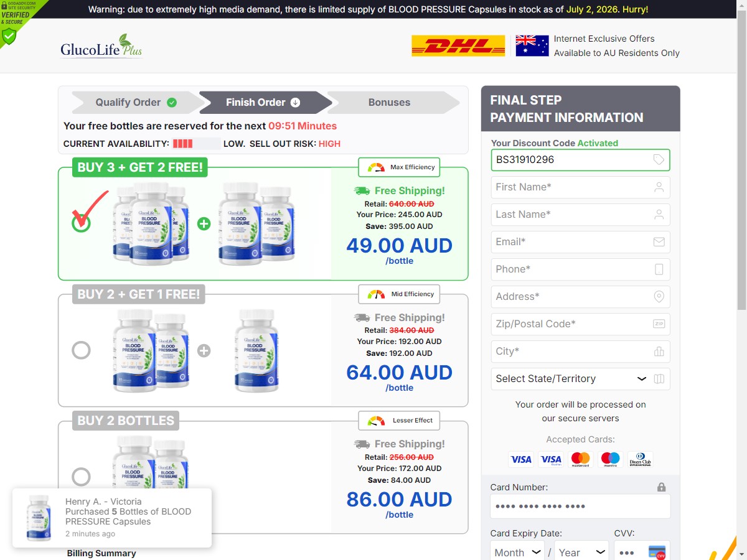Click the Card Number input field
The image size is (747, 560).
click(x=581, y=506)
